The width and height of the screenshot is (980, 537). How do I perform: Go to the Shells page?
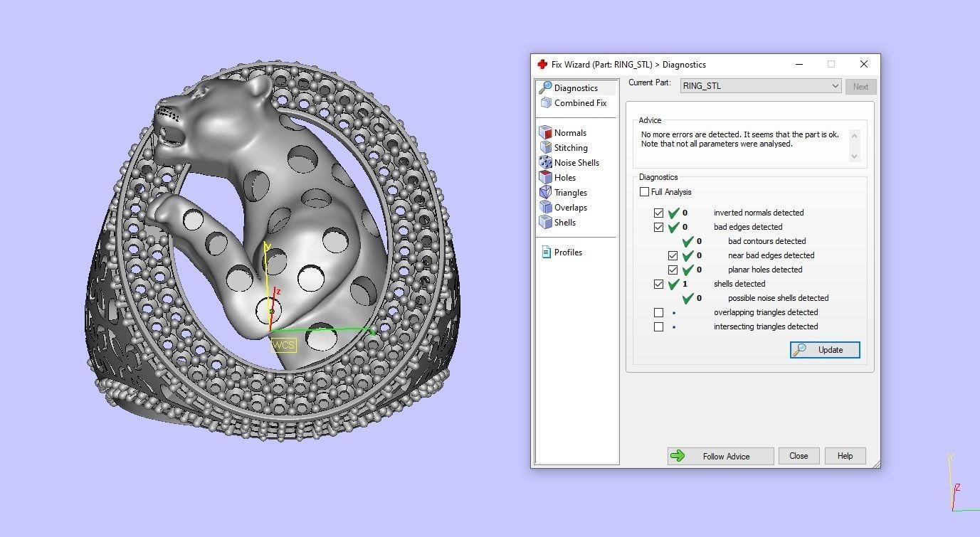(565, 223)
